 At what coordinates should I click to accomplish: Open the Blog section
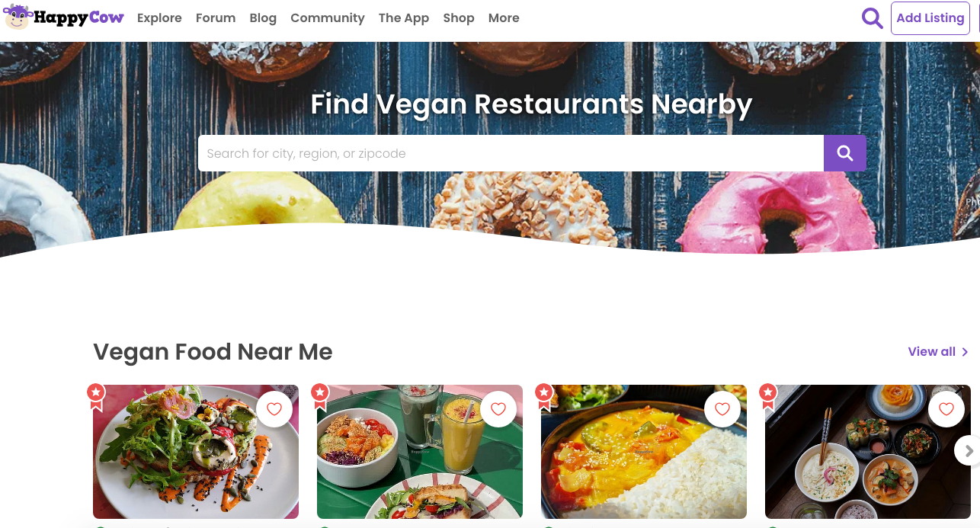click(263, 18)
